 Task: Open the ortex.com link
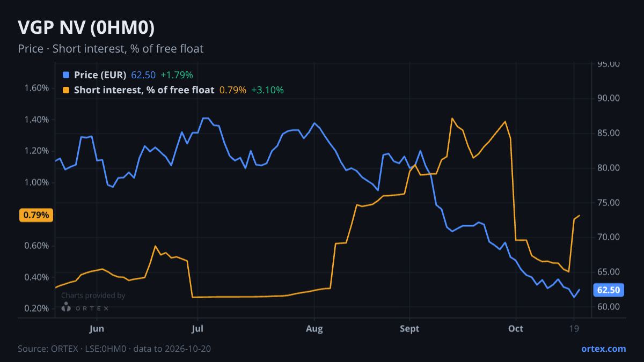click(x=603, y=349)
